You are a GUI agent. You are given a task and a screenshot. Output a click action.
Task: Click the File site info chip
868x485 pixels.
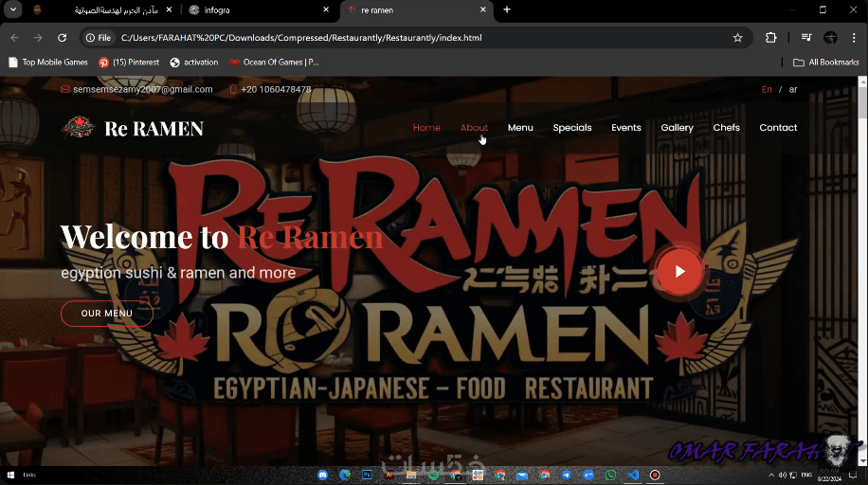(x=99, y=38)
